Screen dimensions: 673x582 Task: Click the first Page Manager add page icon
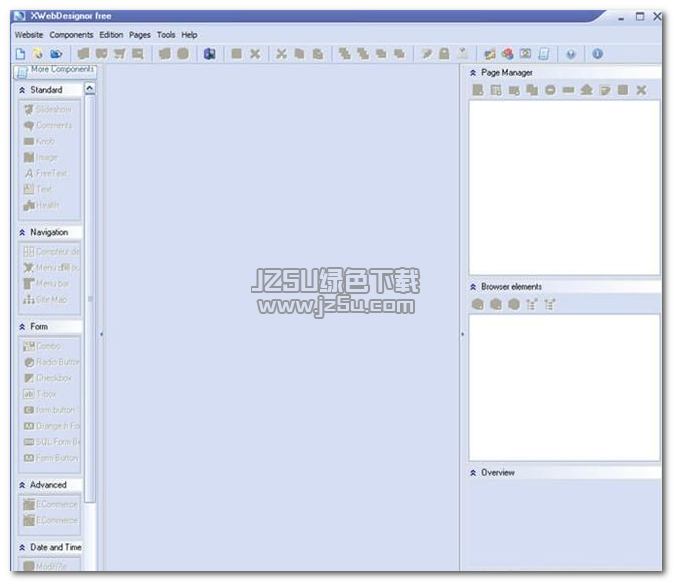[478, 90]
